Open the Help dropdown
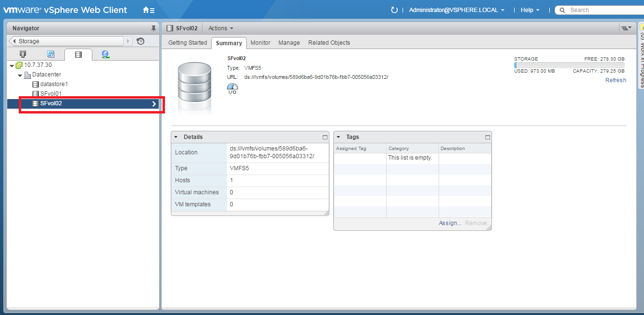The height and width of the screenshot is (315, 644). [530, 10]
